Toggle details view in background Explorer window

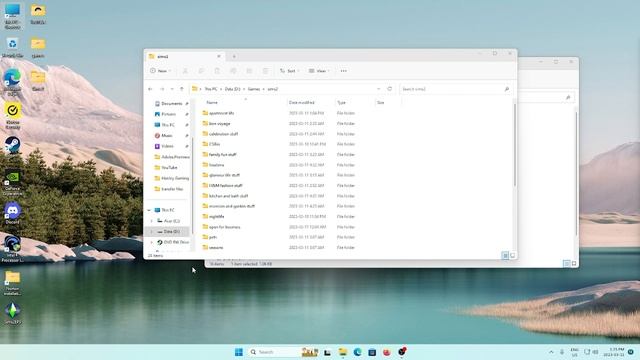567,264
